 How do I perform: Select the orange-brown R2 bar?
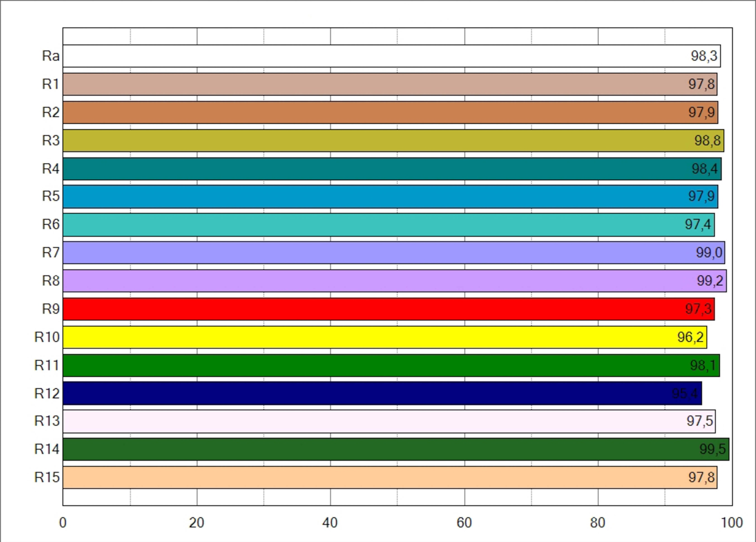[x=390, y=112]
